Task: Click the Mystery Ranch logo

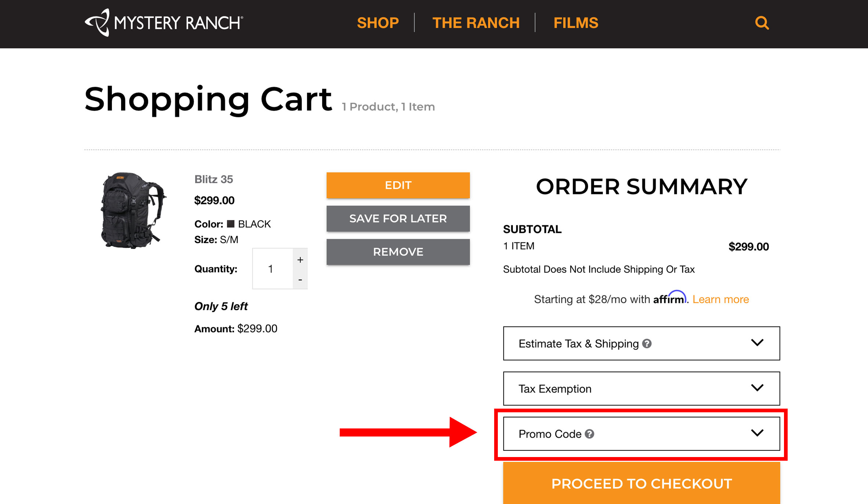Action: point(164,23)
